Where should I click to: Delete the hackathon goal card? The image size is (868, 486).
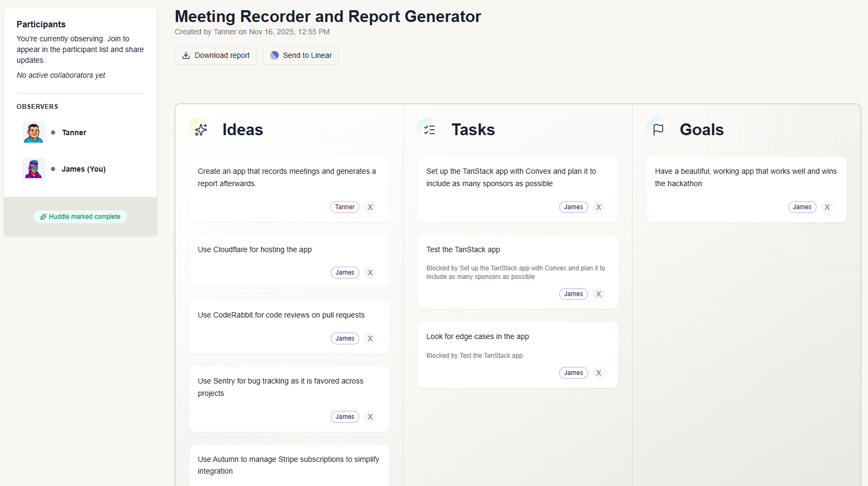pos(827,207)
